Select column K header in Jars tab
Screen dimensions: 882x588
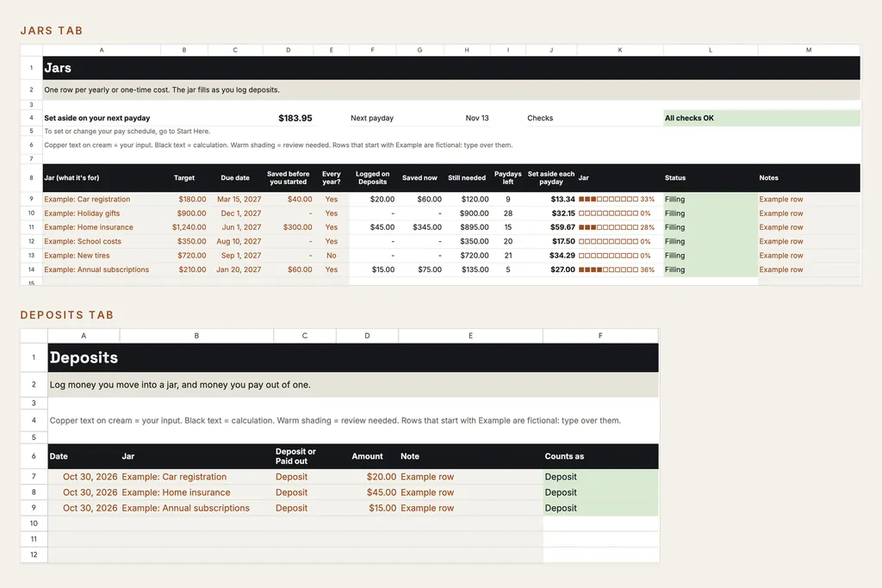(620, 50)
